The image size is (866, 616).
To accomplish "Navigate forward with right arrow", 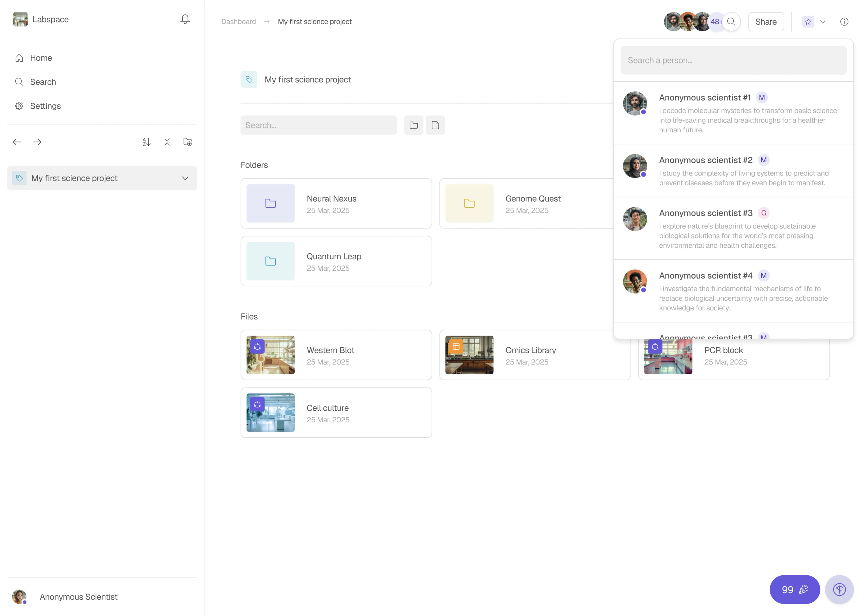I will click(x=37, y=142).
